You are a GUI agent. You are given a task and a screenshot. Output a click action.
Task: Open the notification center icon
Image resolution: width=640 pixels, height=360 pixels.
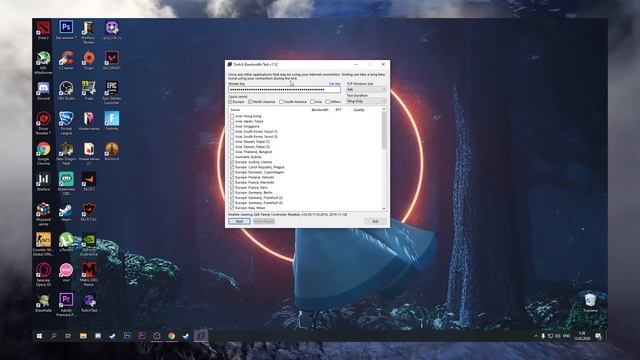coord(598,336)
